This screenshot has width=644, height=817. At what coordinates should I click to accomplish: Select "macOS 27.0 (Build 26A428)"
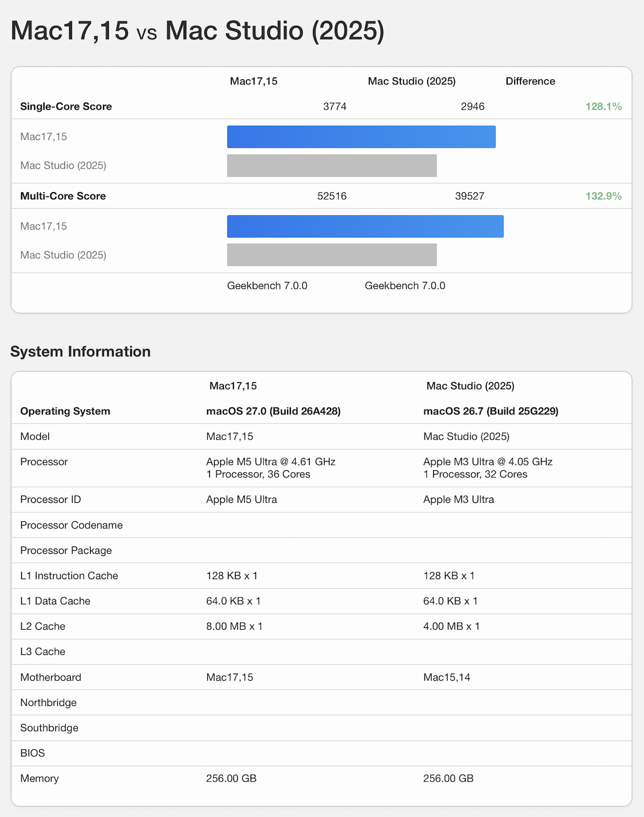pyautogui.click(x=273, y=411)
